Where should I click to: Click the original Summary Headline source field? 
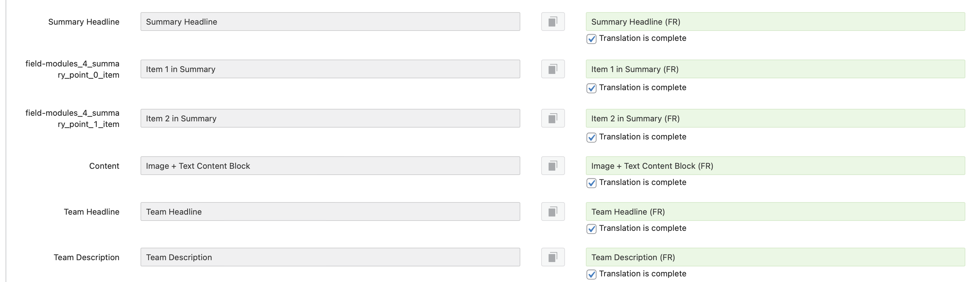pos(330,22)
